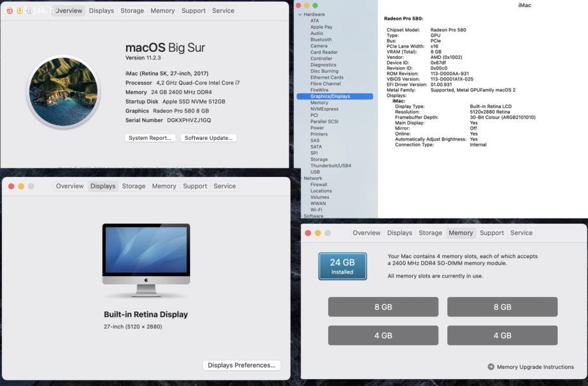Viewport: 588px width, 386px height.
Task: Collapse the Hardware section in the sidebar
Action: 300,14
